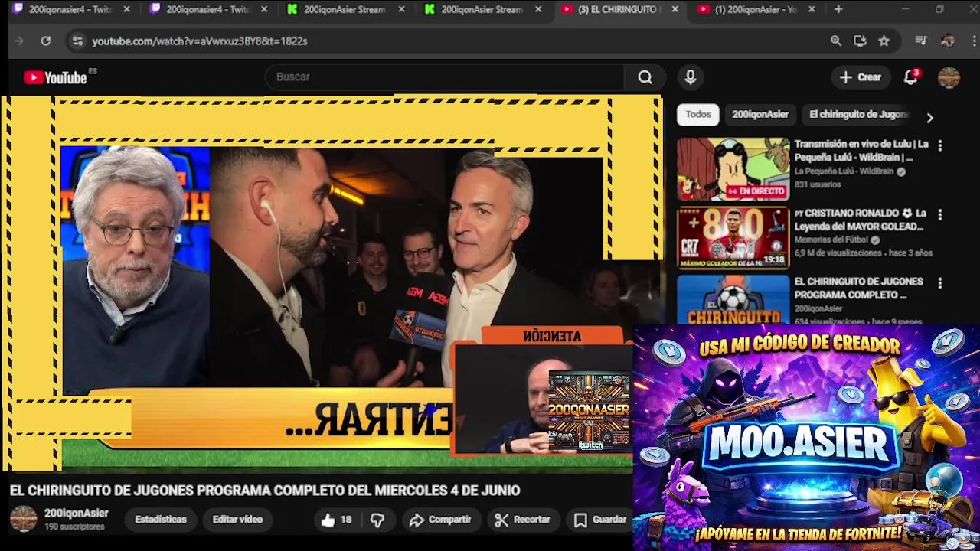The image size is (980, 551).
Task: Open the El Chiringuito suggested video thumbnail
Action: point(733,299)
